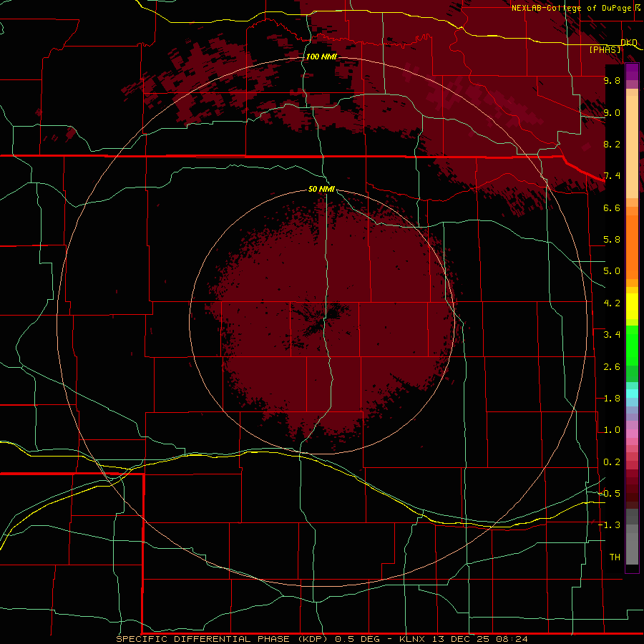
Task: Click the 4.2 scale value
Action: pyautogui.click(x=612, y=303)
